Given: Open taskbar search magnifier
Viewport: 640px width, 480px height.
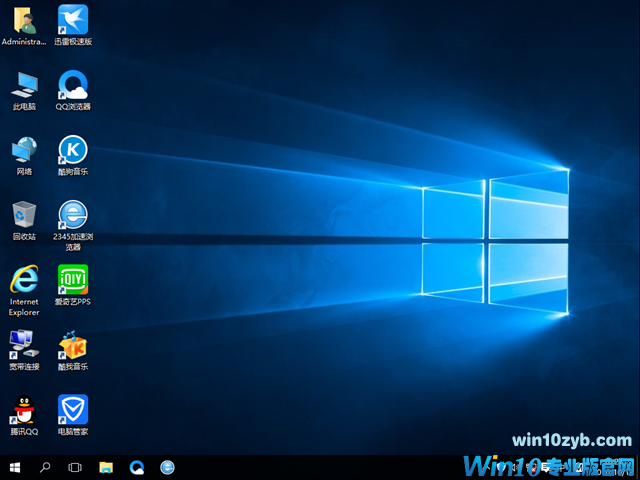Looking at the screenshot, I should [x=45, y=467].
